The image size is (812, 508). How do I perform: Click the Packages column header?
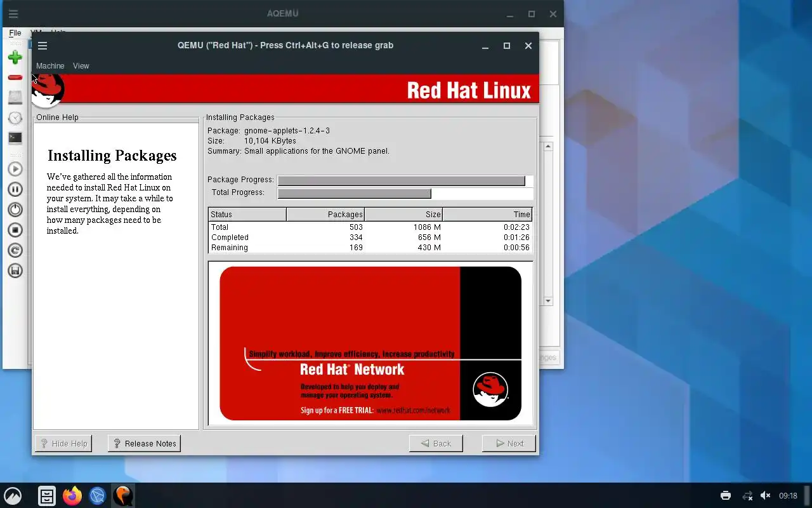(325, 215)
